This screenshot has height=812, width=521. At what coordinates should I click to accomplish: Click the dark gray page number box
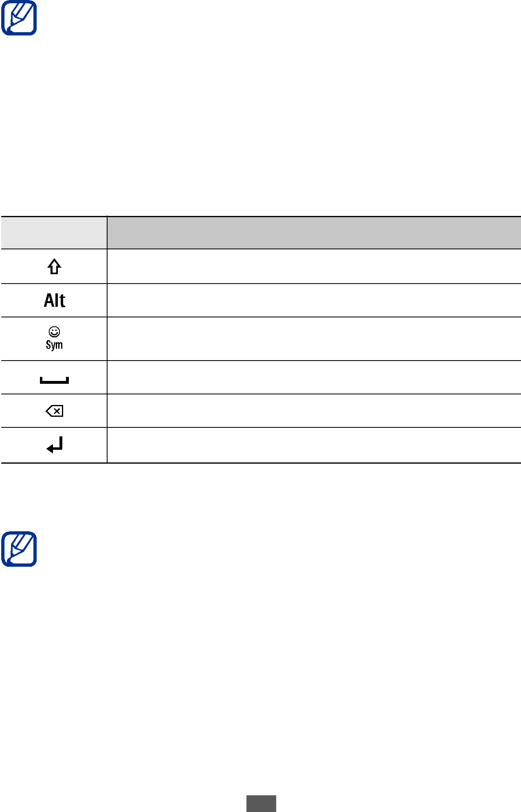(261, 803)
